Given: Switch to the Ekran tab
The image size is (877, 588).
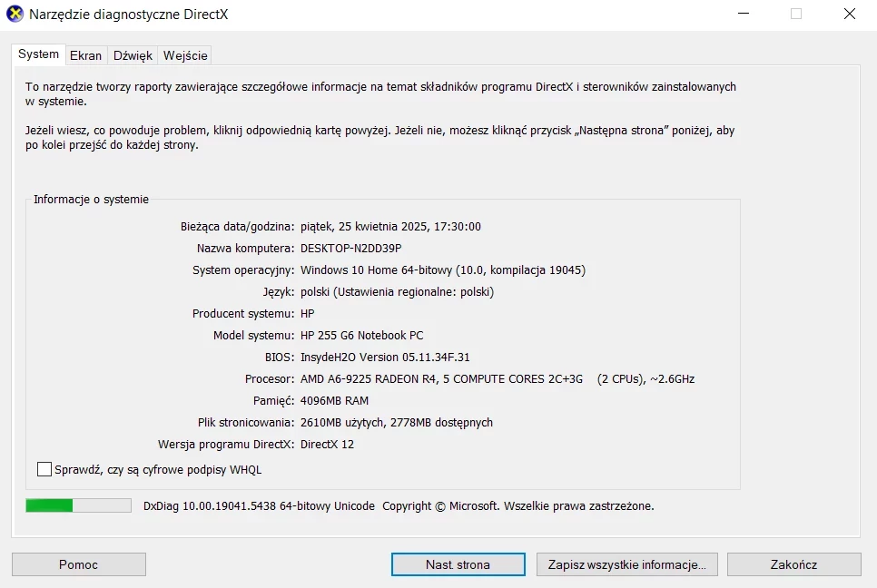Looking at the screenshot, I should coord(85,55).
